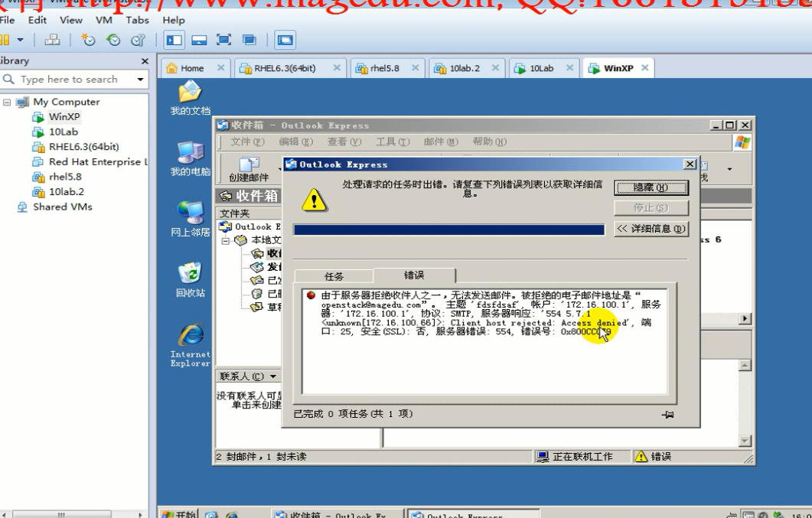Screen dimensions: 812x518
Task: Open the Tabs menu in VMware
Action: tap(137, 20)
